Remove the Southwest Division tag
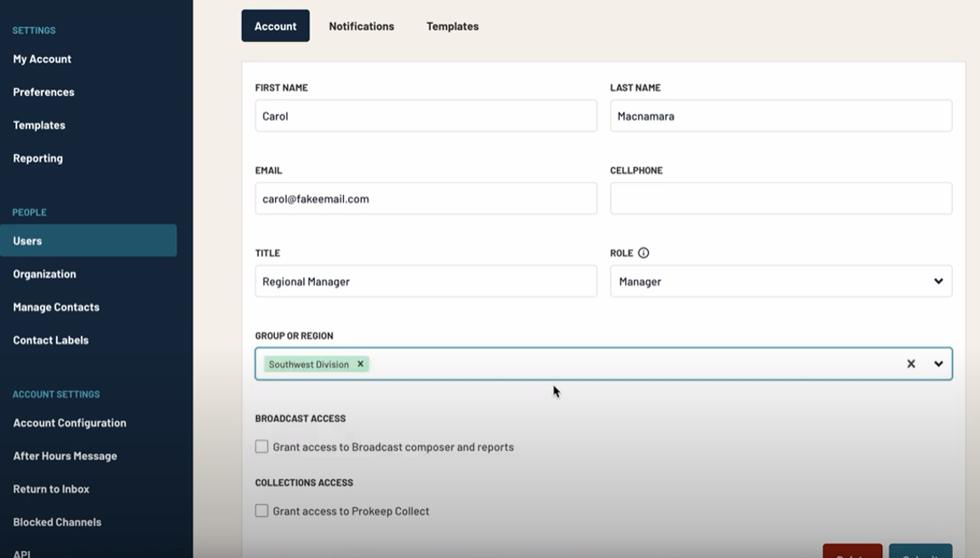 coord(358,364)
